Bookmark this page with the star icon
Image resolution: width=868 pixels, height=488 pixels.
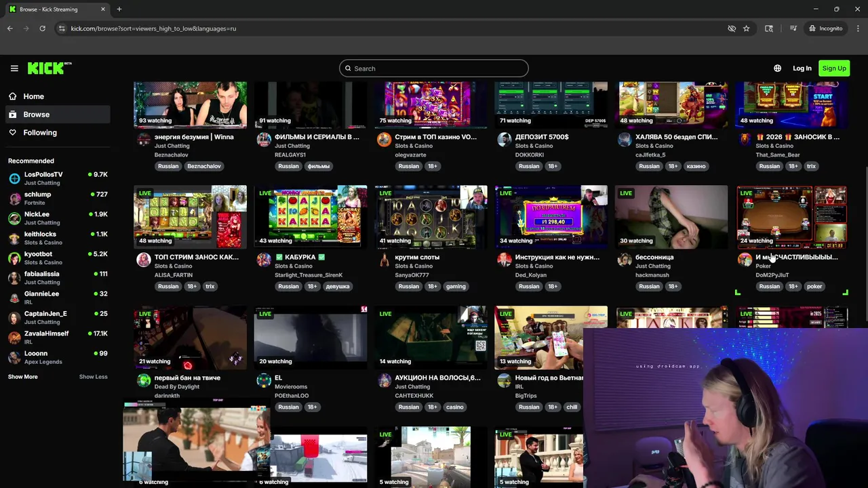pos(746,28)
